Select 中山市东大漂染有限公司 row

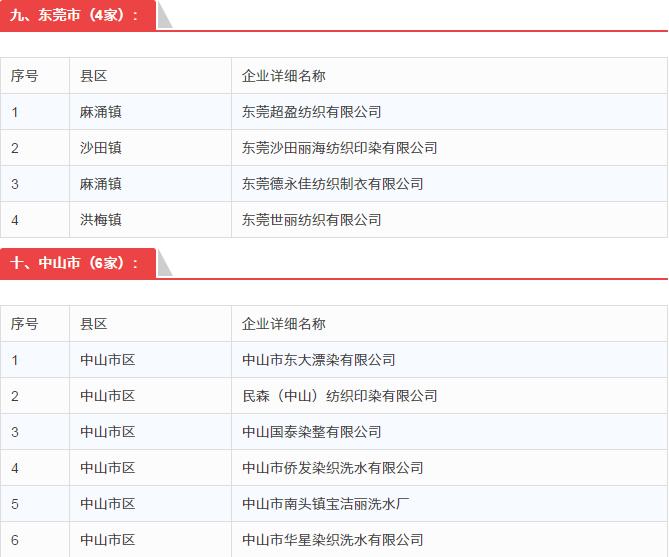318,360
